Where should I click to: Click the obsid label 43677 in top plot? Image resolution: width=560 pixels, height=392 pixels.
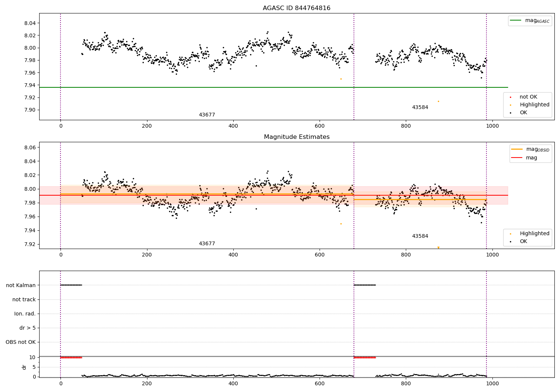point(207,115)
